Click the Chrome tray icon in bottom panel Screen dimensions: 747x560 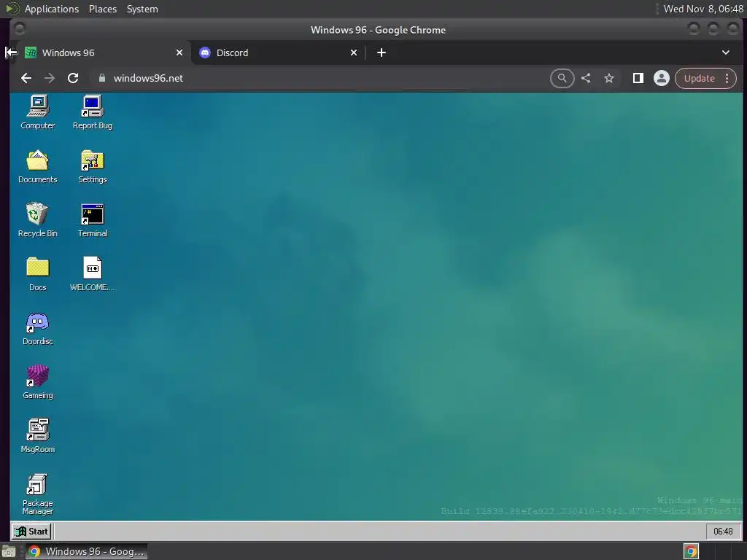click(691, 551)
